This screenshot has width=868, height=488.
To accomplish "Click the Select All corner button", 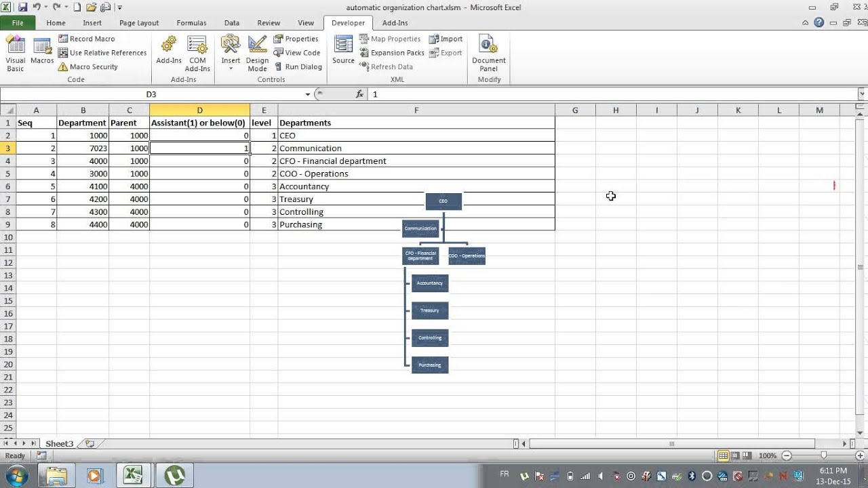I will point(7,110).
